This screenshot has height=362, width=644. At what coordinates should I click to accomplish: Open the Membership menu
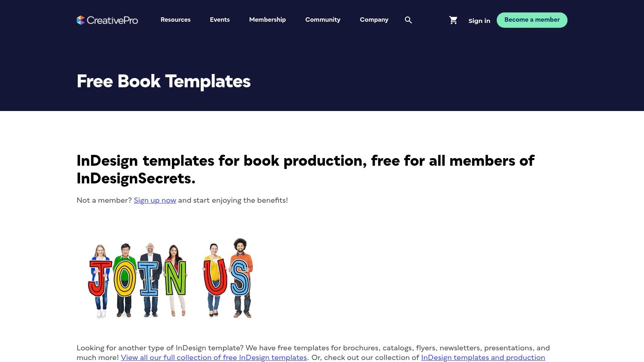pos(267,20)
